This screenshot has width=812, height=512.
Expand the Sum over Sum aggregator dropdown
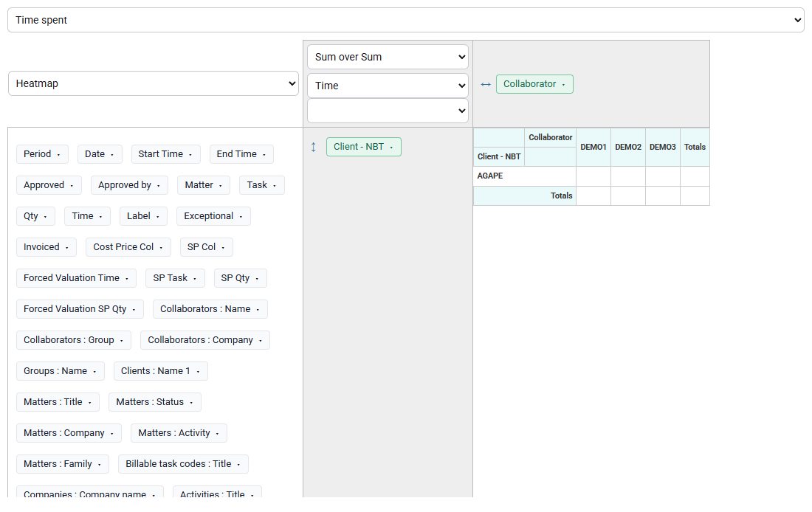coord(388,57)
